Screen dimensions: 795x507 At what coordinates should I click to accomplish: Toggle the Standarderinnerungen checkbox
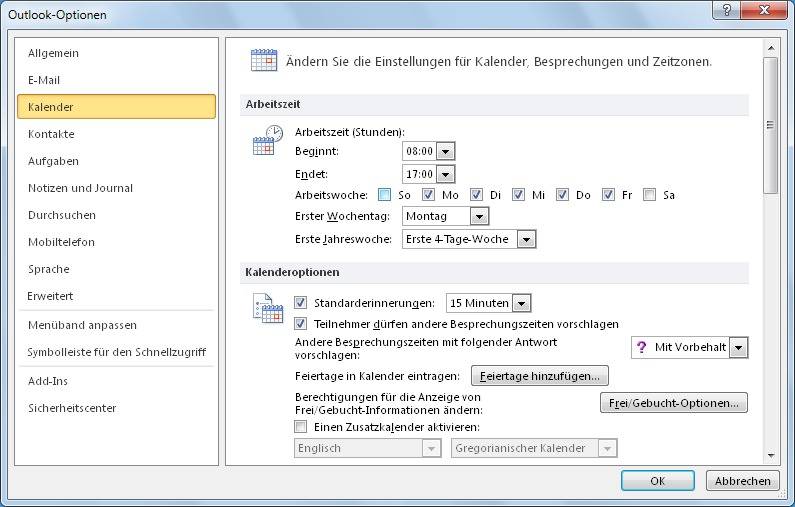pos(300,303)
